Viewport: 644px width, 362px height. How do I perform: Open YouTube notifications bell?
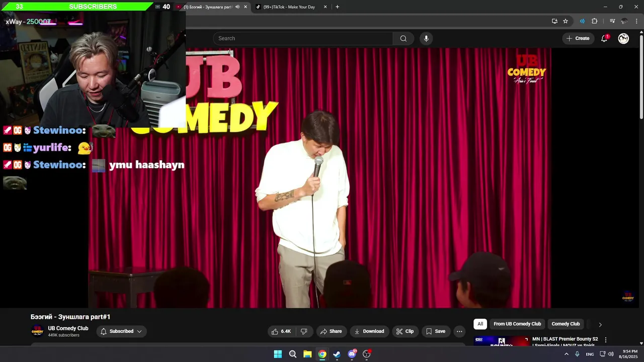pos(604,39)
